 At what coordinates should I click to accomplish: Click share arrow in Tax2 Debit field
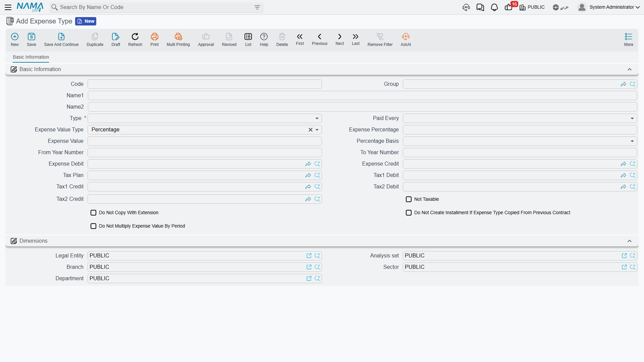click(x=623, y=187)
